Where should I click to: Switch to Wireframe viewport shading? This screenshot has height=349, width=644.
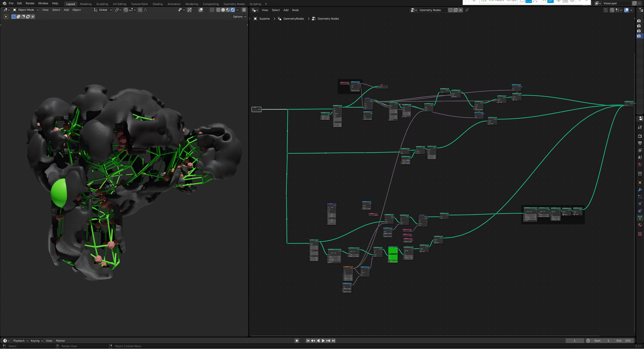(x=218, y=10)
